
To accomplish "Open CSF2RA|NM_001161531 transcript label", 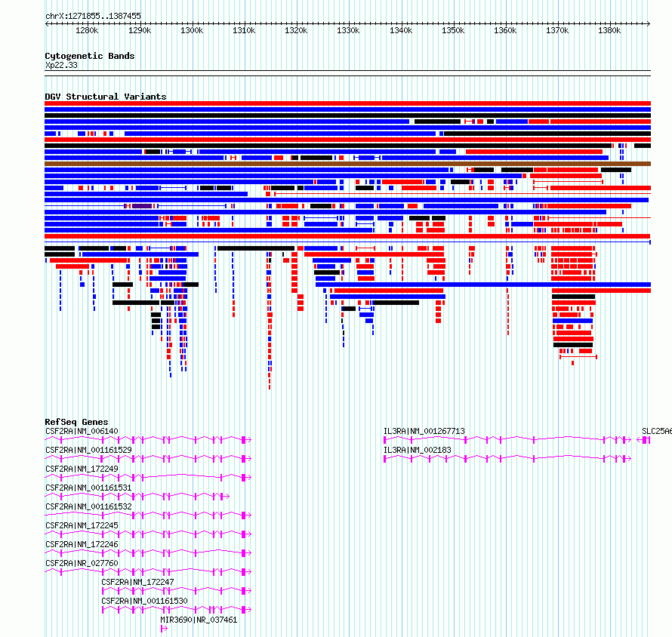I will pos(88,488).
